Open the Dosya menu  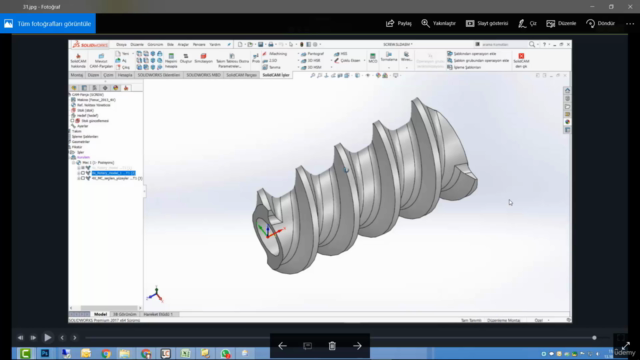121,44
